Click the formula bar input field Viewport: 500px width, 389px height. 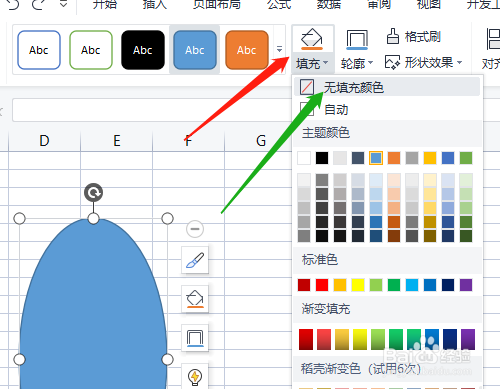point(152,110)
